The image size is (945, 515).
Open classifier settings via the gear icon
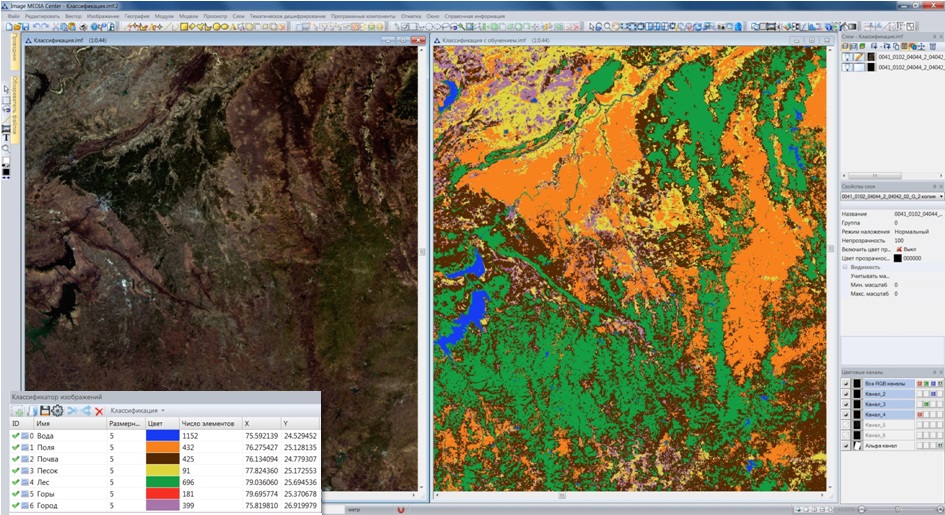pos(57,411)
